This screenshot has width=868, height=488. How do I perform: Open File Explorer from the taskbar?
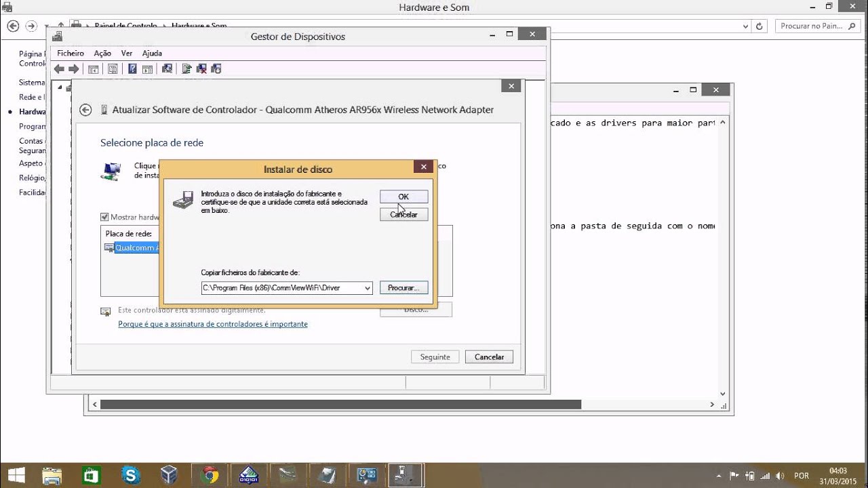[x=52, y=475]
